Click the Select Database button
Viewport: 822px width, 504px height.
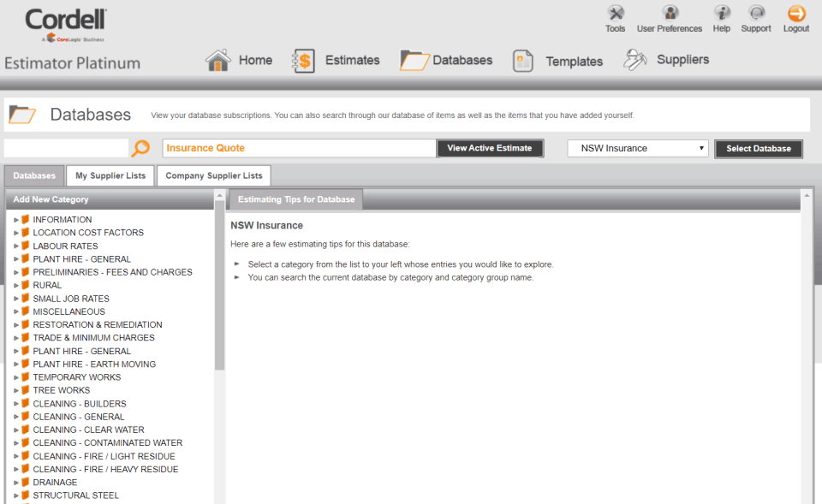[759, 149]
